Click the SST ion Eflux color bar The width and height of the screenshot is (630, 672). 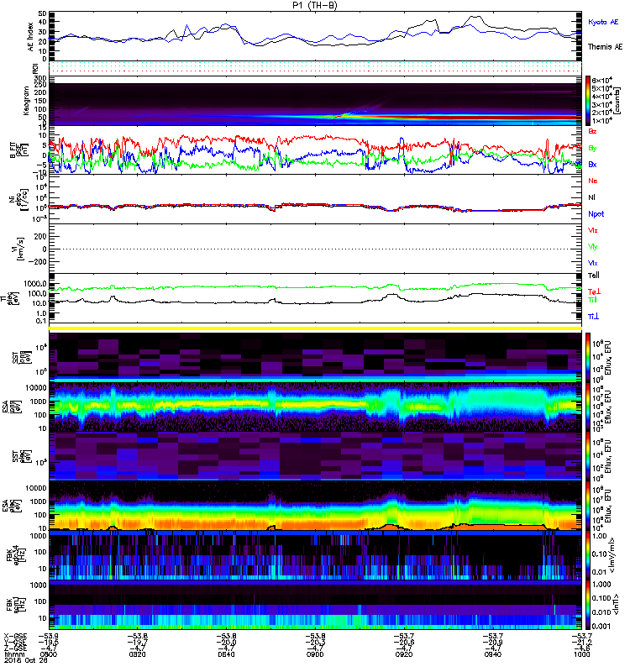pos(588,357)
